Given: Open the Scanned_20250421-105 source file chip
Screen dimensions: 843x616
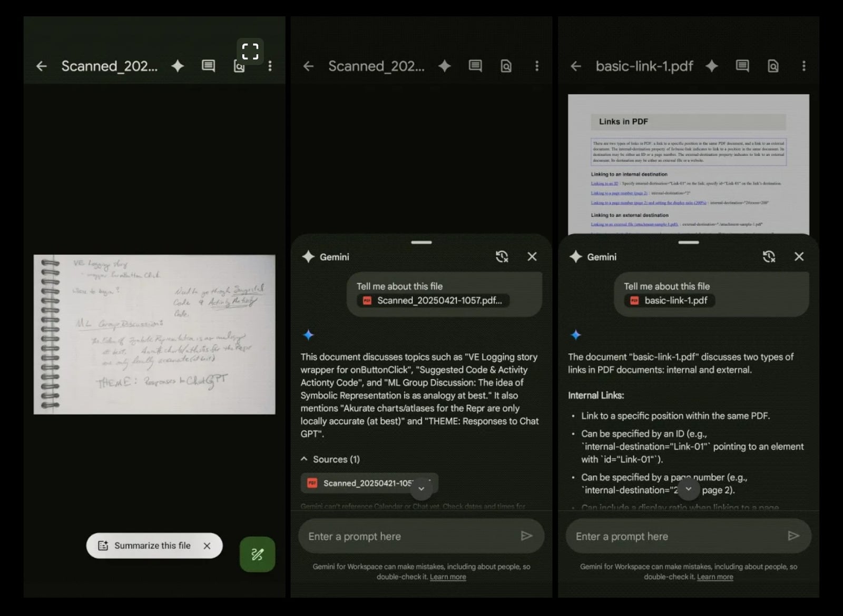Looking at the screenshot, I should (x=364, y=483).
